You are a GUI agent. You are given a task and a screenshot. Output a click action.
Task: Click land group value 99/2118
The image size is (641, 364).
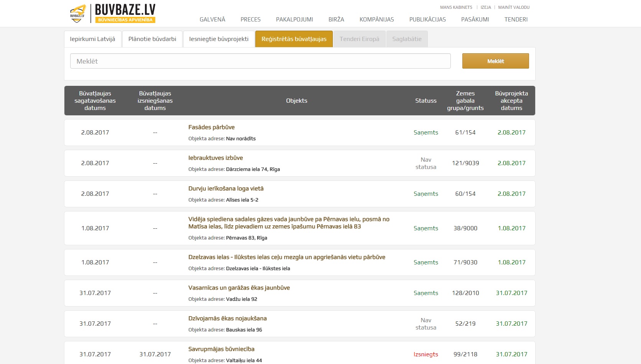coord(465,354)
